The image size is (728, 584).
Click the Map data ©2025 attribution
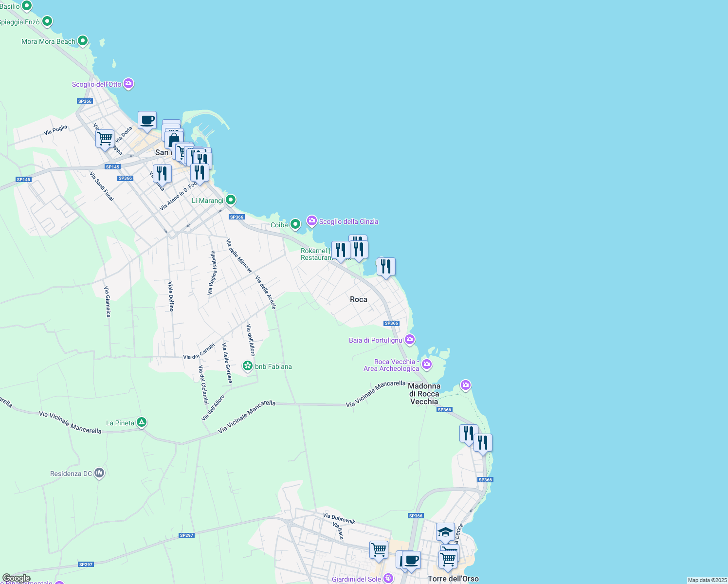[707, 580]
